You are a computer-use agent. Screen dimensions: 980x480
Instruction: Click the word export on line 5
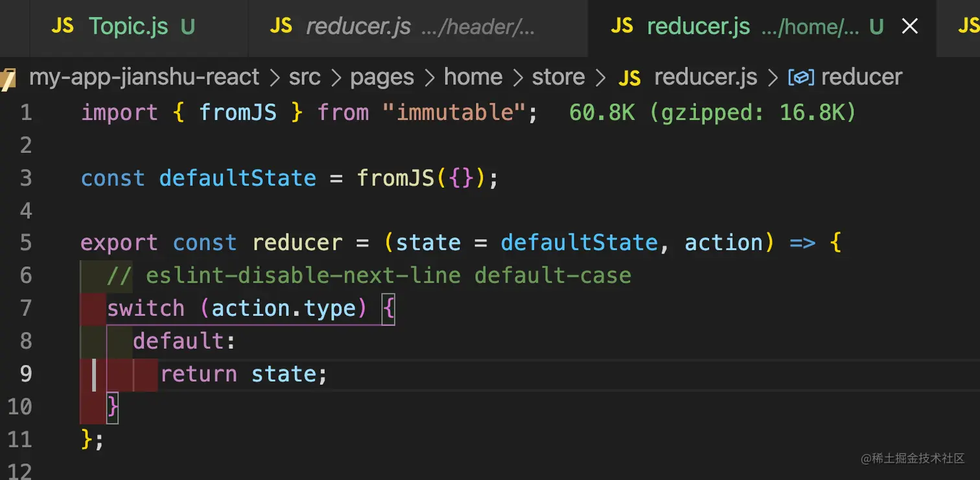click(119, 243)
